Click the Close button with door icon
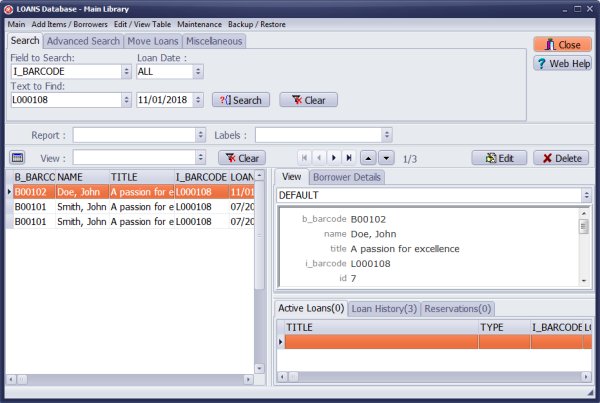 562,45
